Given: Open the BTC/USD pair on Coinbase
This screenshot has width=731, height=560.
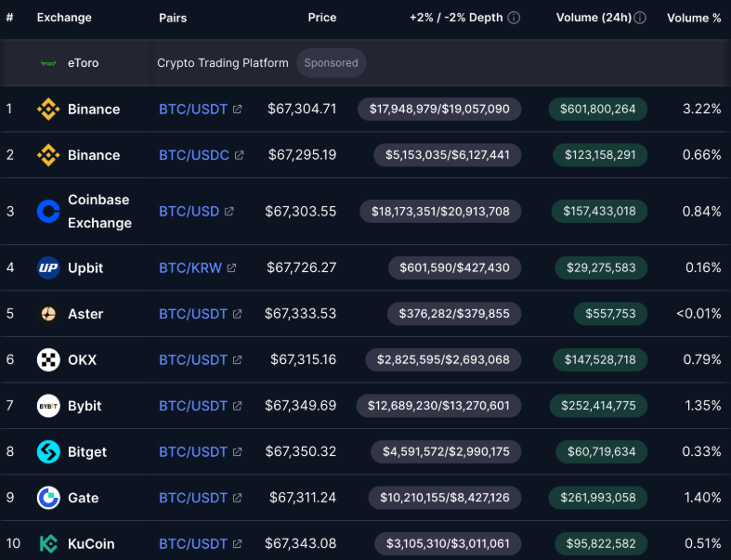Looking at the screenshot, I should coord(189,211).
